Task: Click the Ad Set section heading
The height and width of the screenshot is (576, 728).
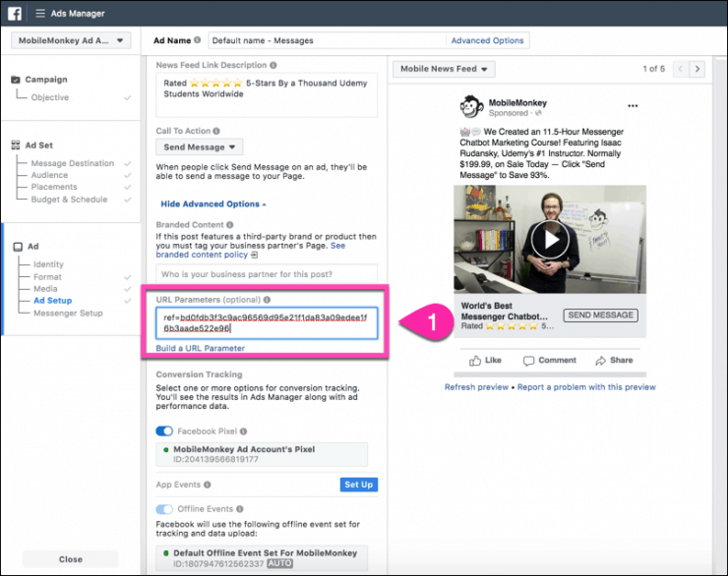Action: pyautogui.click(x=39, y=145)
